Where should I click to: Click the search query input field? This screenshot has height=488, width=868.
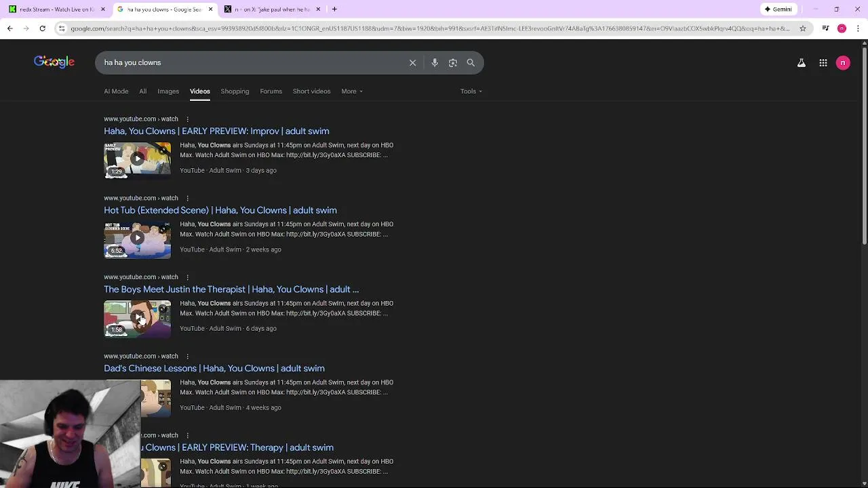(251, 62)
